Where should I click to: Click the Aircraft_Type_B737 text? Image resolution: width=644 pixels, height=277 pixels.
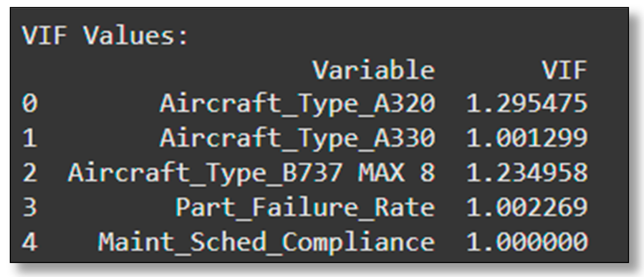pyautogui.click(x=205, y=173)
